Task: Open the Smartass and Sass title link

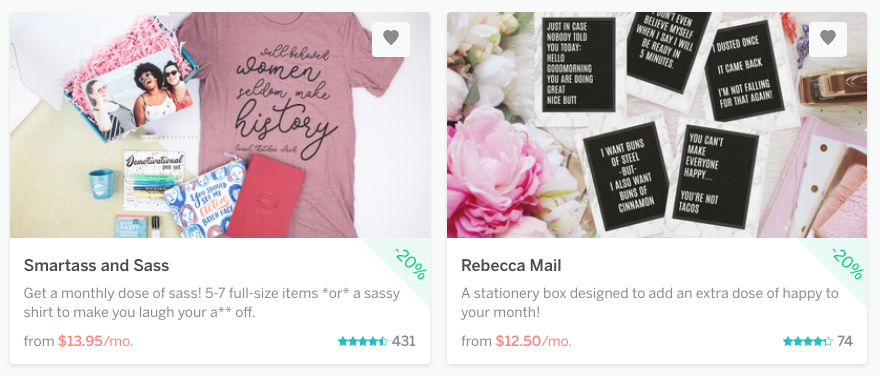Action: (96, 265)
